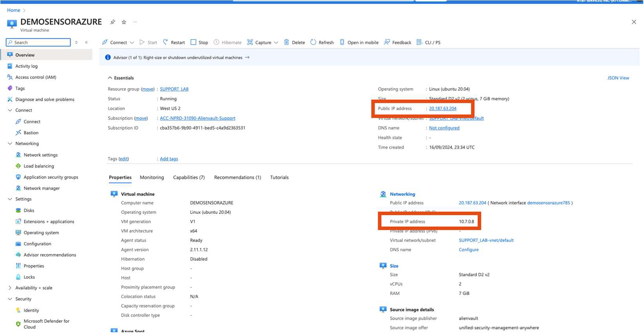Click Essentials public IP 20.187.63.204 link

[443, 109]
